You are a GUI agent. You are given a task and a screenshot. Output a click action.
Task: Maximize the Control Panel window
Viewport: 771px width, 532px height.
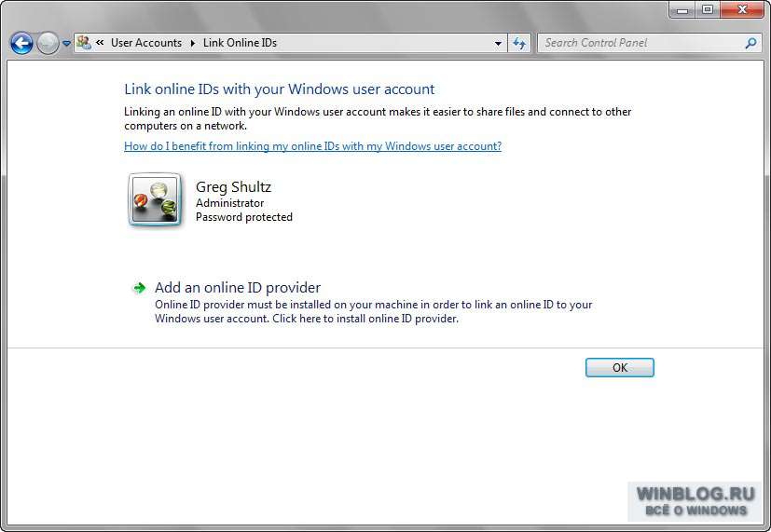pyautogui.click(x=708, y=9)
